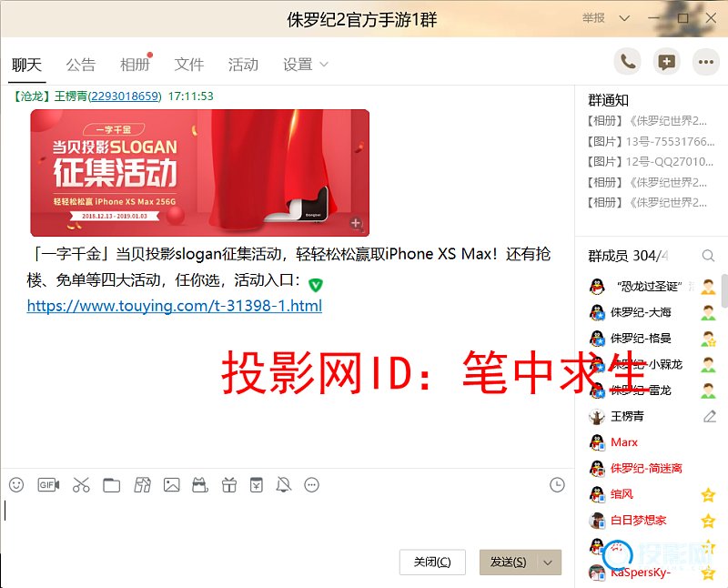The image size is (728, 588).
Task: Open the SLOGAN 征集活动 banner image
Action: point(199,173)
